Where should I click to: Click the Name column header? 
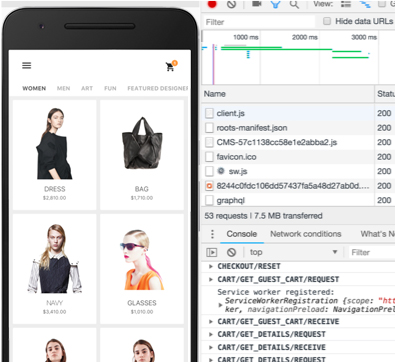(288, 94)
